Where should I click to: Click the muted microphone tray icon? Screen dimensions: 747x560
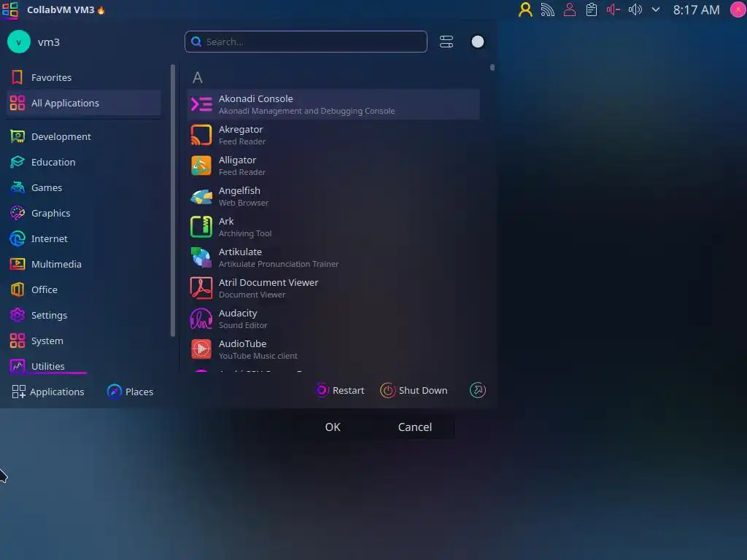click(x=613, y=9)
